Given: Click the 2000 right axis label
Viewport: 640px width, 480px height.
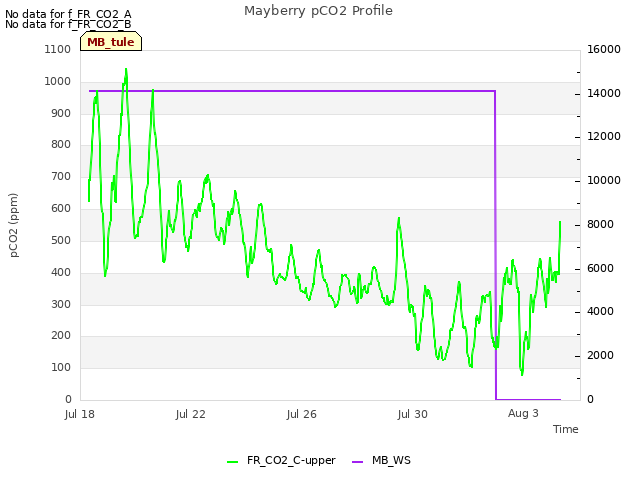Looking at the screenshot, I should pyautogui.click(x=600, y=356).
